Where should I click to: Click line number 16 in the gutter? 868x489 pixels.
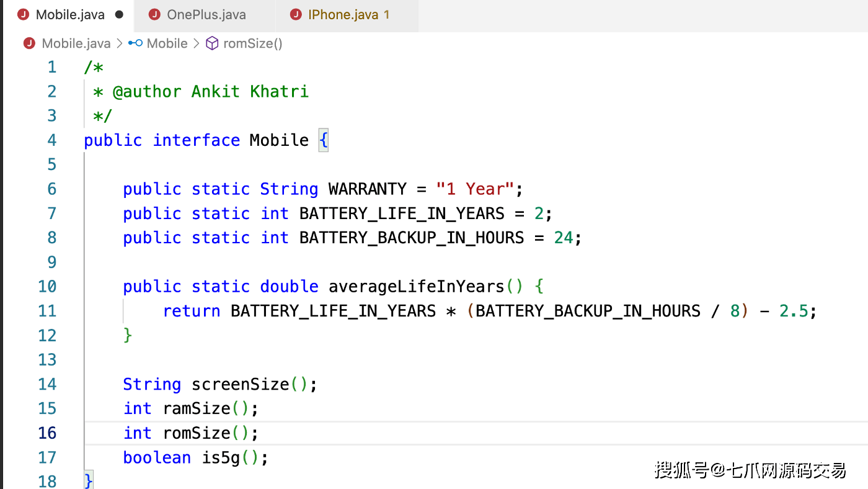[x=47, y=433]
